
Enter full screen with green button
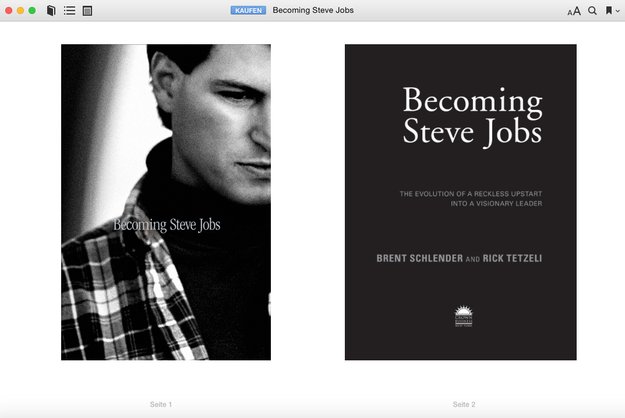coord(32,10)
